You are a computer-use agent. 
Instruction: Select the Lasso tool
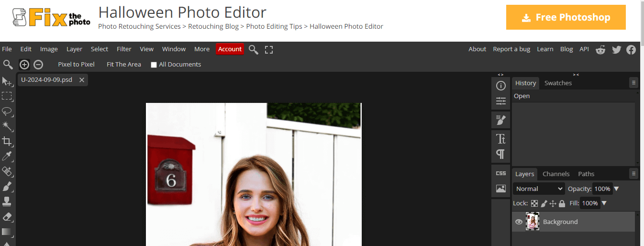7,111
